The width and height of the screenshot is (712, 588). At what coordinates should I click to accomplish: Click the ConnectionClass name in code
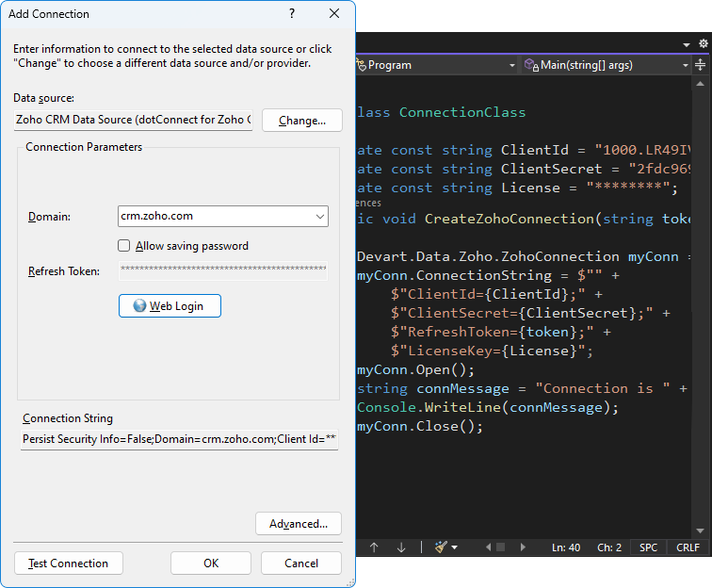coord(462,112)
